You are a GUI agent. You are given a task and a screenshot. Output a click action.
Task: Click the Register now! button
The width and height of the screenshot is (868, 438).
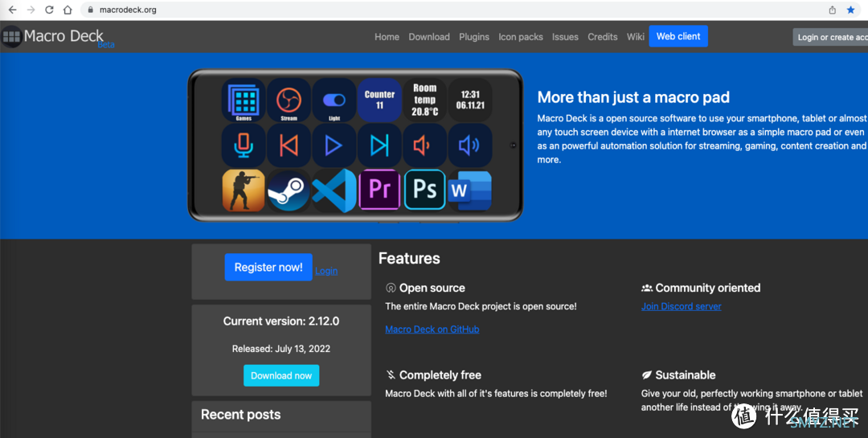coord(268,267)
